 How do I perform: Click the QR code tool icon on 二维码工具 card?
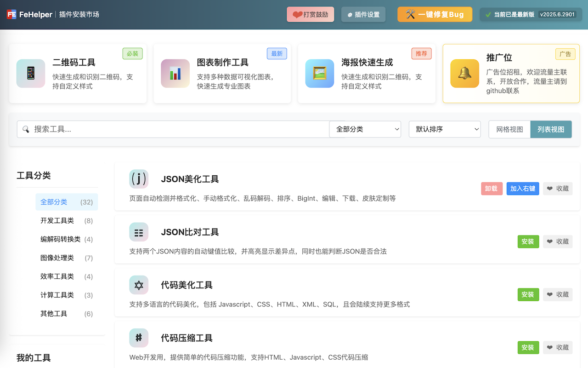click(x=30, y=73)
